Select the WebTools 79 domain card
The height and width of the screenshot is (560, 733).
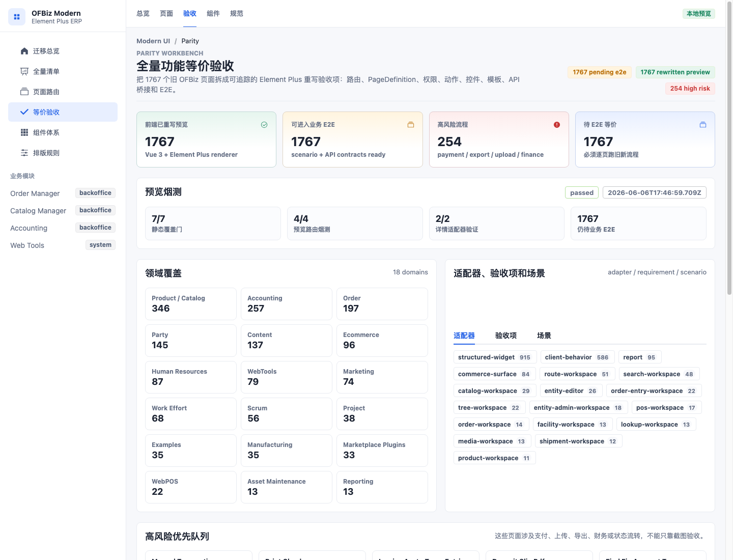pos(287,377)
